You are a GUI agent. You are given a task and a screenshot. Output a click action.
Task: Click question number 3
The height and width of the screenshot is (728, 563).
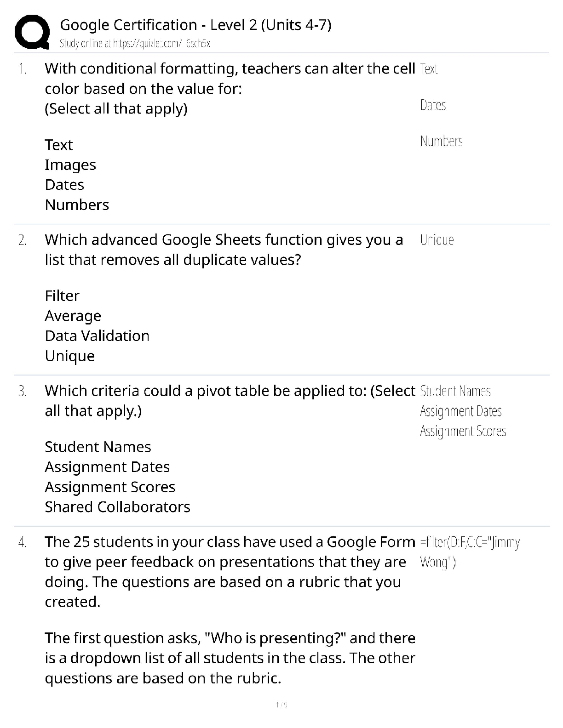point(23,392)
